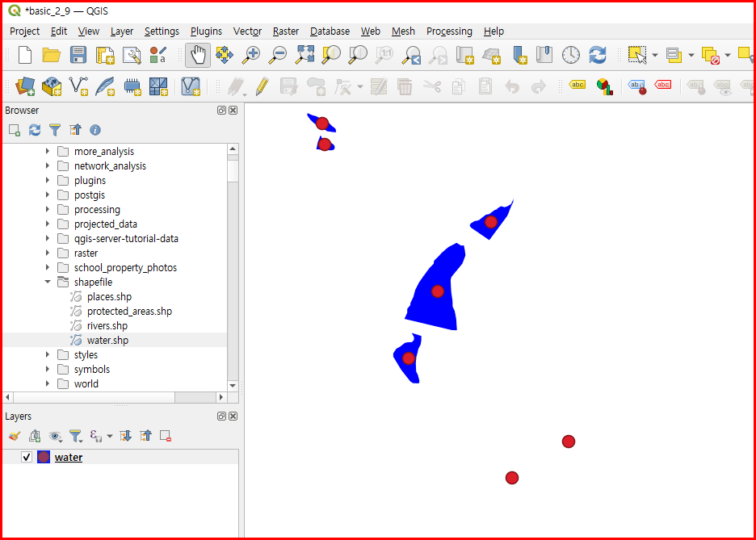Open the Data Source Manager icon
This screenshot has width=756, height=540.
point(25,86)
